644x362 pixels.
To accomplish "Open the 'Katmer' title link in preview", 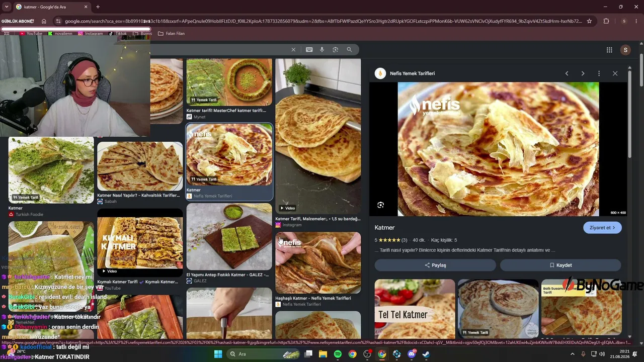I will (384, 228).
